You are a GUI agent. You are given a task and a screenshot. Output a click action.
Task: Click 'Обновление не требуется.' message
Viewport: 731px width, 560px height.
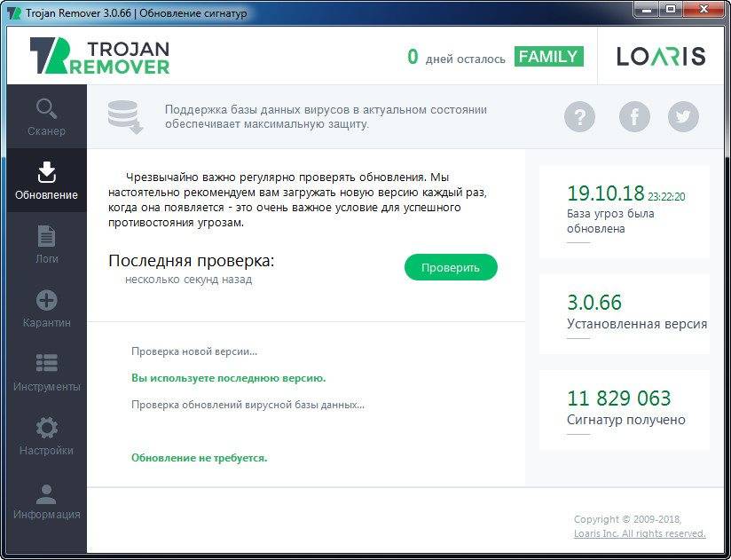[x=199, y=458]
